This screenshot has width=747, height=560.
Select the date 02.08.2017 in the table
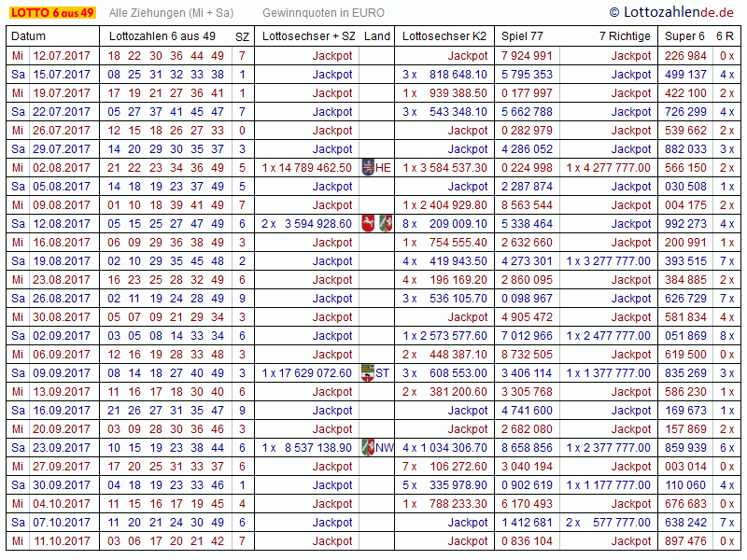coord(62,168)
